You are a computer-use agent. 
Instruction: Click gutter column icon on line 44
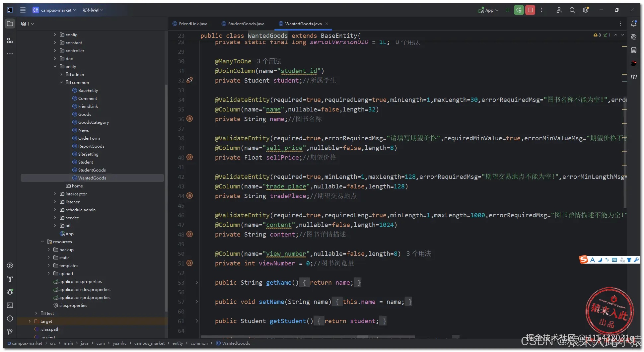tap(189, 196)
